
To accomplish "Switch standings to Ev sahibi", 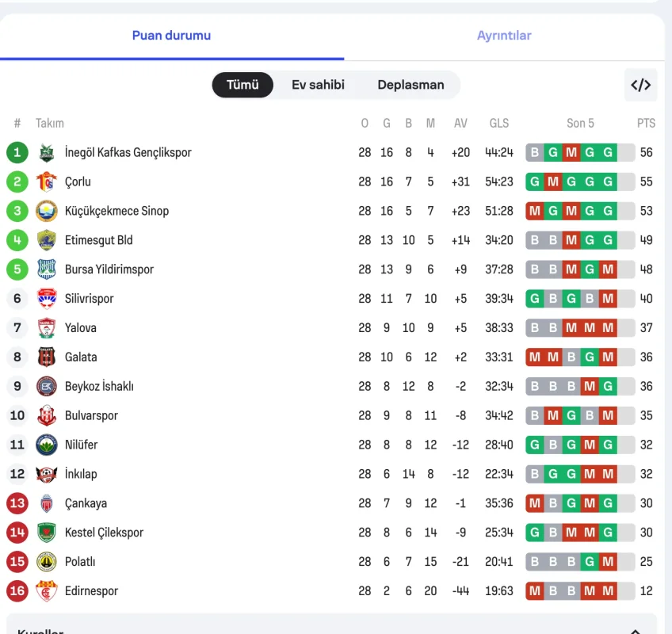I will click(318, 85).
